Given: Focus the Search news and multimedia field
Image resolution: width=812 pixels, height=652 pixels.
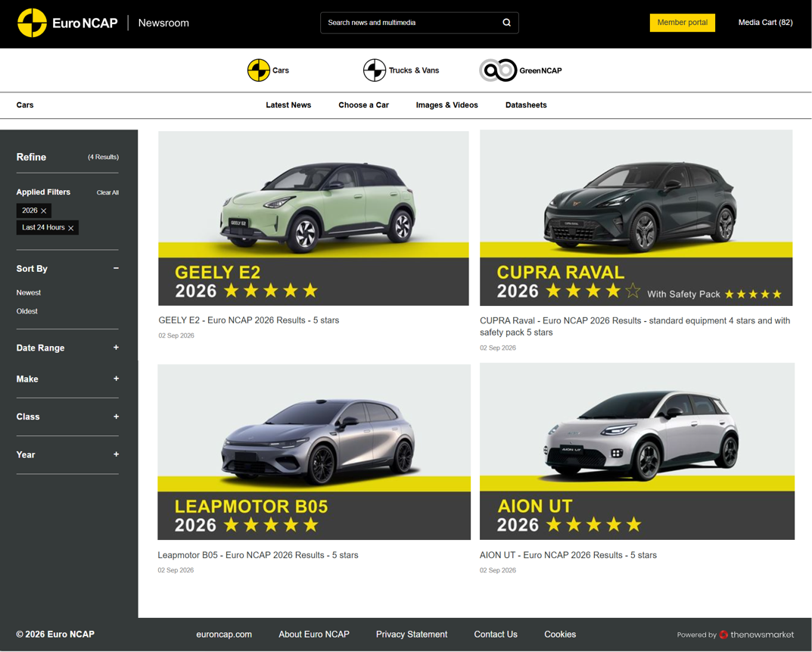Looking at the screenshot, I should click(x=419, y=23).
